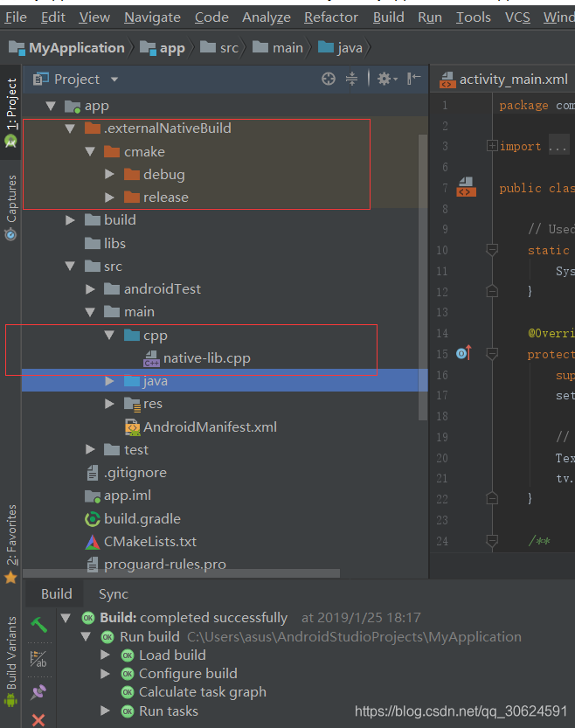Image resolution: width=575 pixels, height=728 pixels.
Task: Expand the Load build step
Action: (106, 655)
